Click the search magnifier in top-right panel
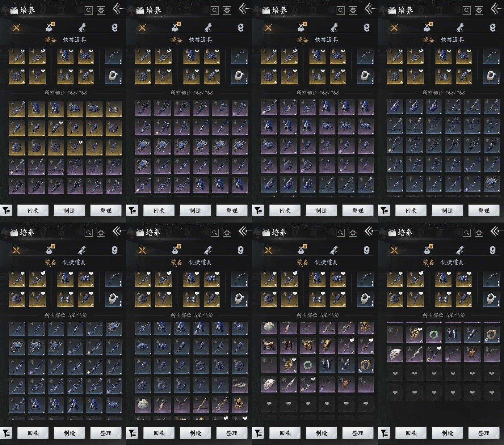 coord(467,11)
